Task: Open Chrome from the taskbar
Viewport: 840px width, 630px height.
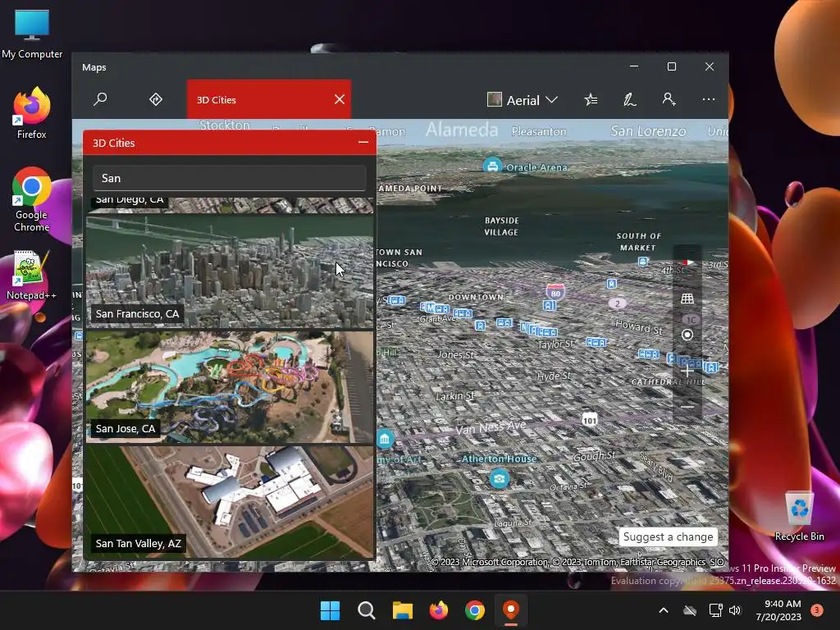Action: (475, 610)
